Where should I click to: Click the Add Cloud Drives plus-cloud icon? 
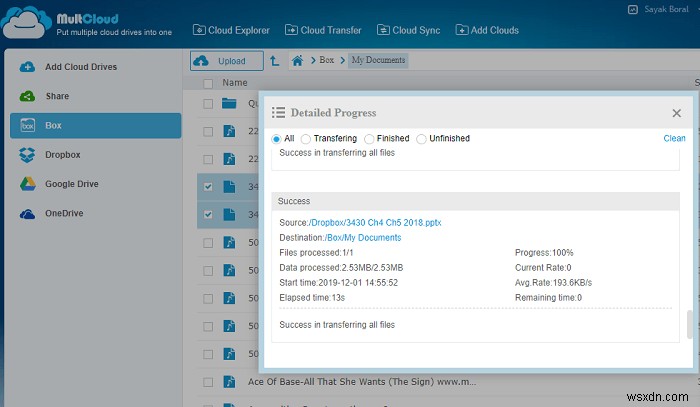tap(27, 67)
